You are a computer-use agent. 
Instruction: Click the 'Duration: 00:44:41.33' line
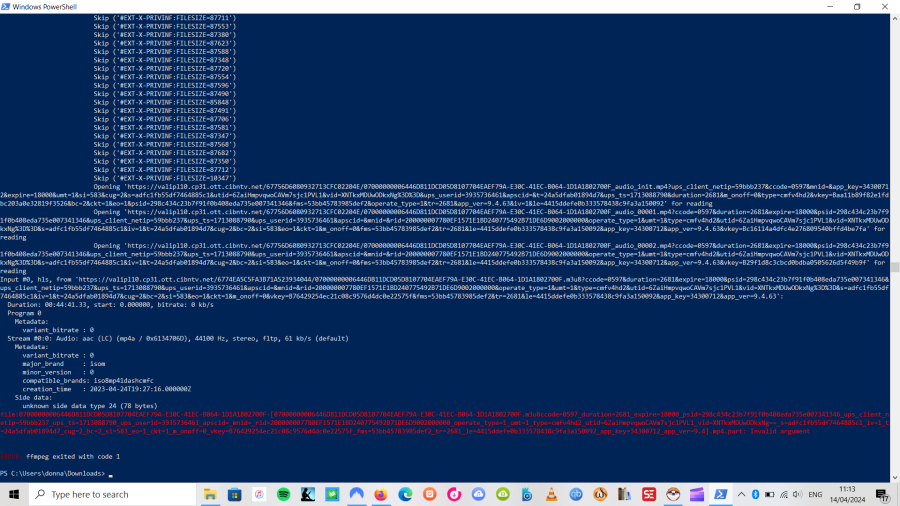point(110,305)
